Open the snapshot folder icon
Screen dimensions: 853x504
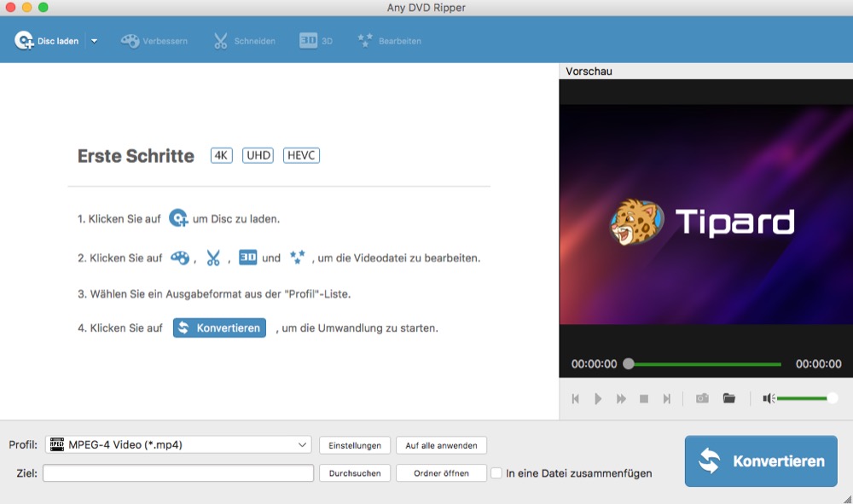[729, 398]
